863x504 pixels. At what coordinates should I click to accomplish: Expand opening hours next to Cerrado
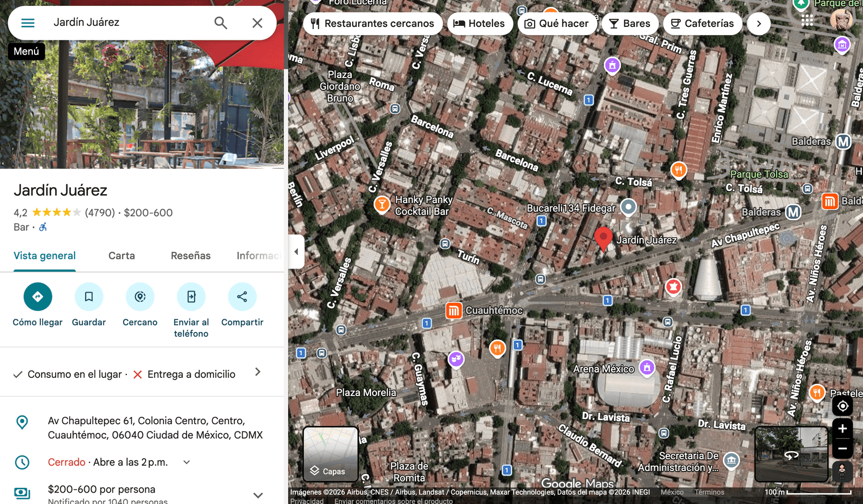187,462
